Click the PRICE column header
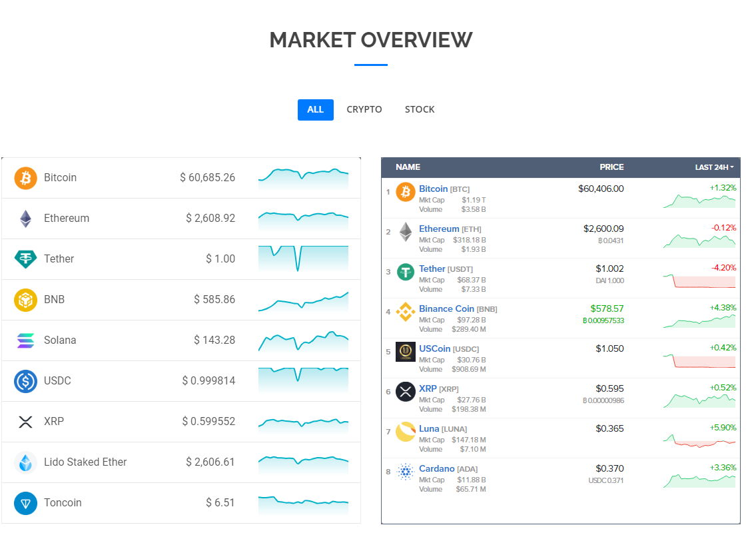This screenshot has width=756, height=537. [x=611, y=167]
